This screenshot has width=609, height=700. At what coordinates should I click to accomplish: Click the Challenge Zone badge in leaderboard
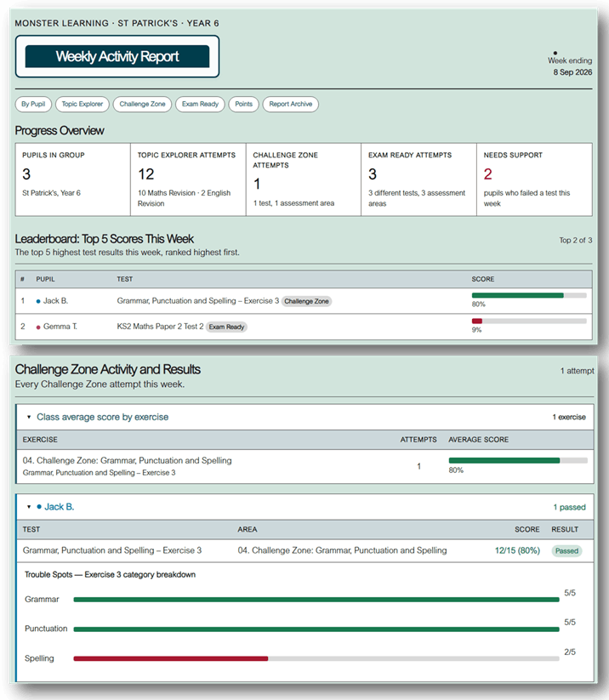(306, 301)
